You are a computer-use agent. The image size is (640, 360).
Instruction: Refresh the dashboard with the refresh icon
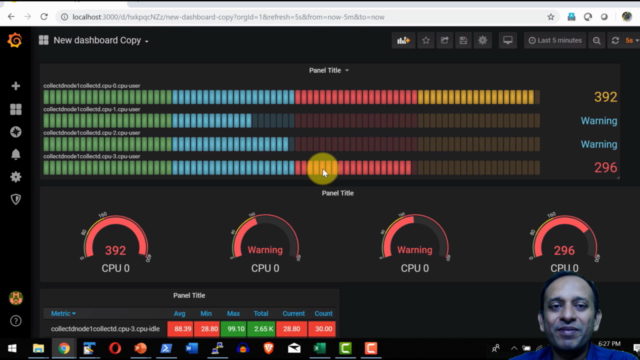[615, 40]
